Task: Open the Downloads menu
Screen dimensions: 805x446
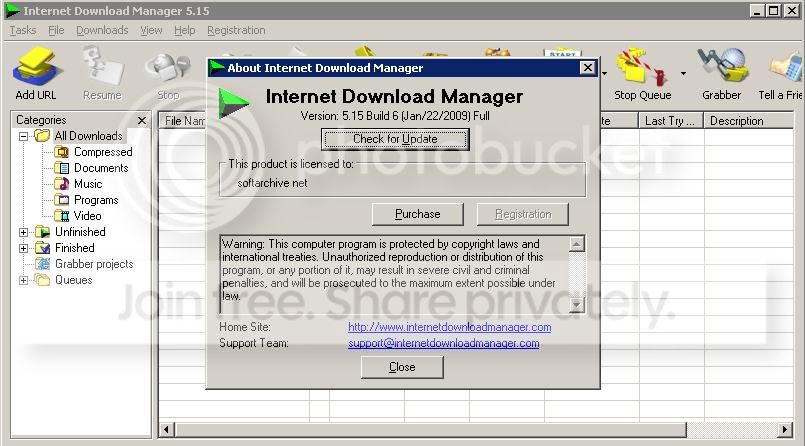Action: coord(102,30)
